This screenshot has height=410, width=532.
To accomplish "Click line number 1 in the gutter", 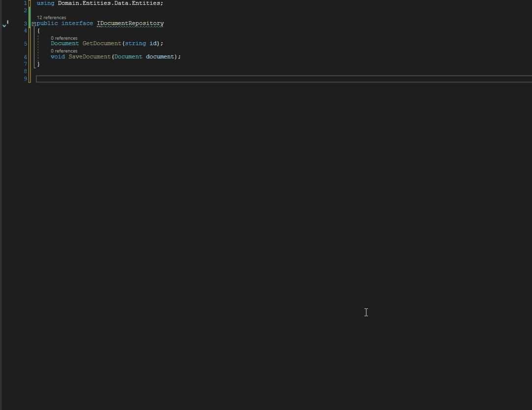I will pos(25,3).
